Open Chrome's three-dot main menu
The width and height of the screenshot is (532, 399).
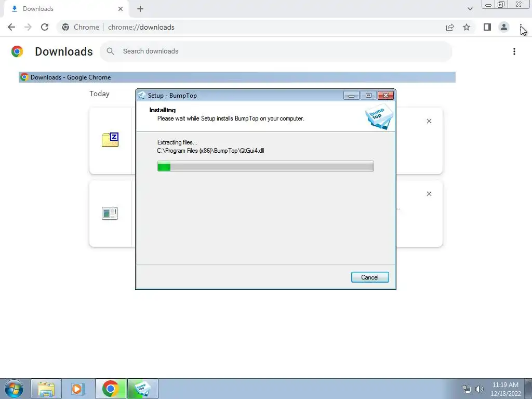521,27
